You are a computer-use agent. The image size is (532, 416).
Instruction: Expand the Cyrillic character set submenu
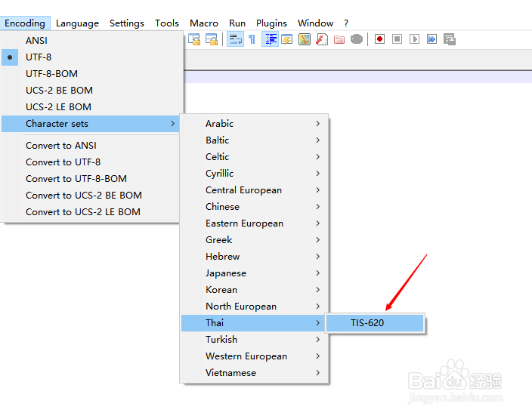point(254,173)
